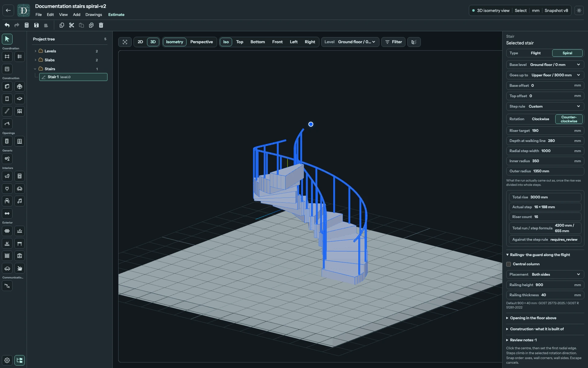Image resolution: width=588 pixels, height=368 pixels.
Task: Set rotation to Counter-clockwise
Action: [x=569, y=119]
